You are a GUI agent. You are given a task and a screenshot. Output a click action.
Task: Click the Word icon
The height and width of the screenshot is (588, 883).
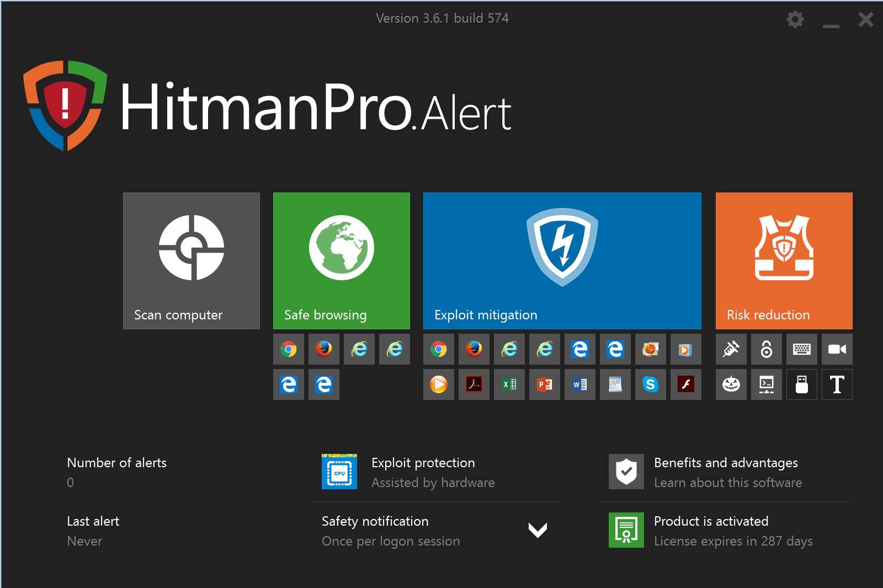580,384
